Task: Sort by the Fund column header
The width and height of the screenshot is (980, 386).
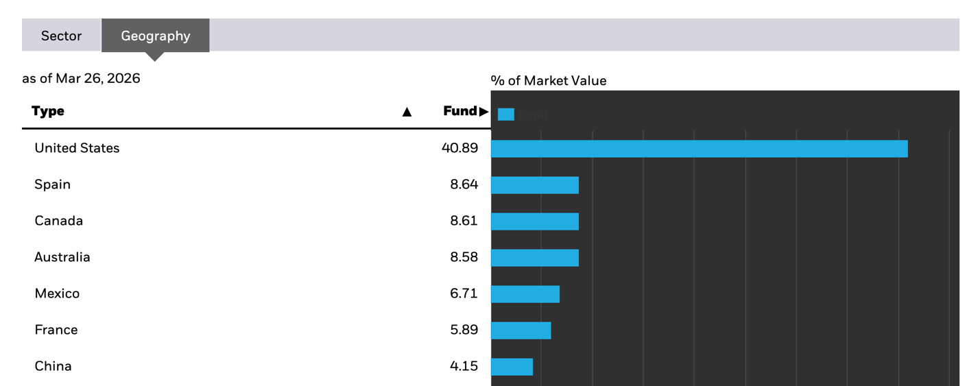Action: tap(459, 111)
